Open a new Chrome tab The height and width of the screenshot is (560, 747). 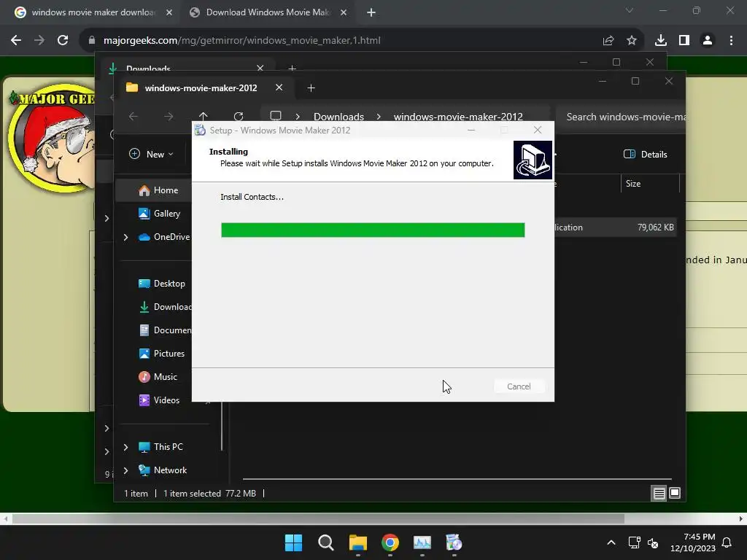click(x=371, y=12)
